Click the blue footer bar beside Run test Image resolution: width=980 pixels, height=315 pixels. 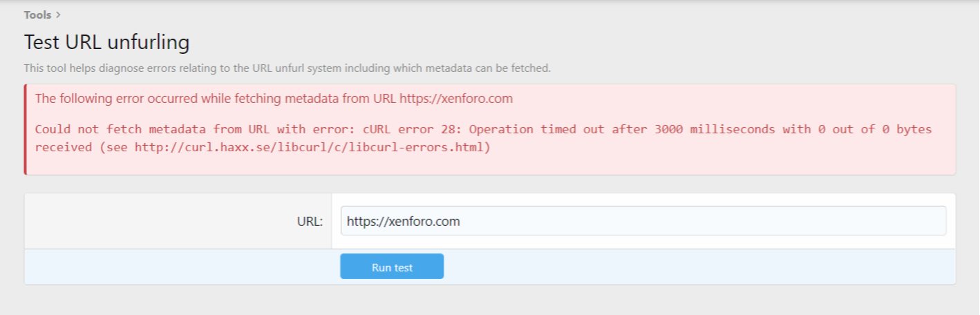click(x=691, y=267)
